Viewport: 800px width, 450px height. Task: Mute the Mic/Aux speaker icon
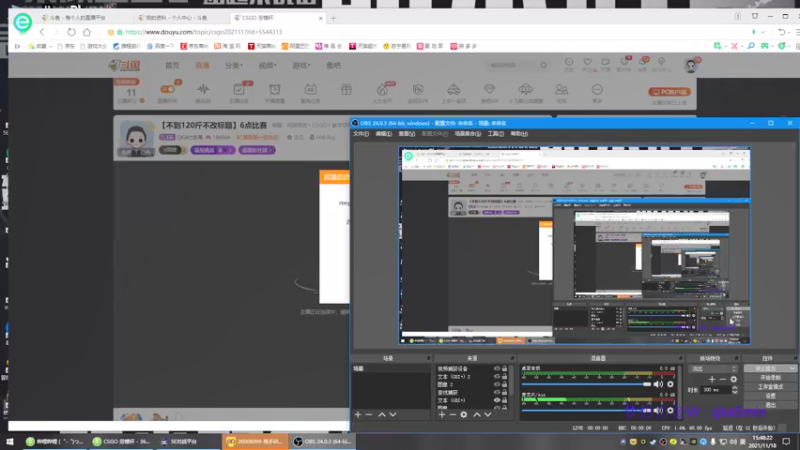pyautogui.click(x=658, y=410)
